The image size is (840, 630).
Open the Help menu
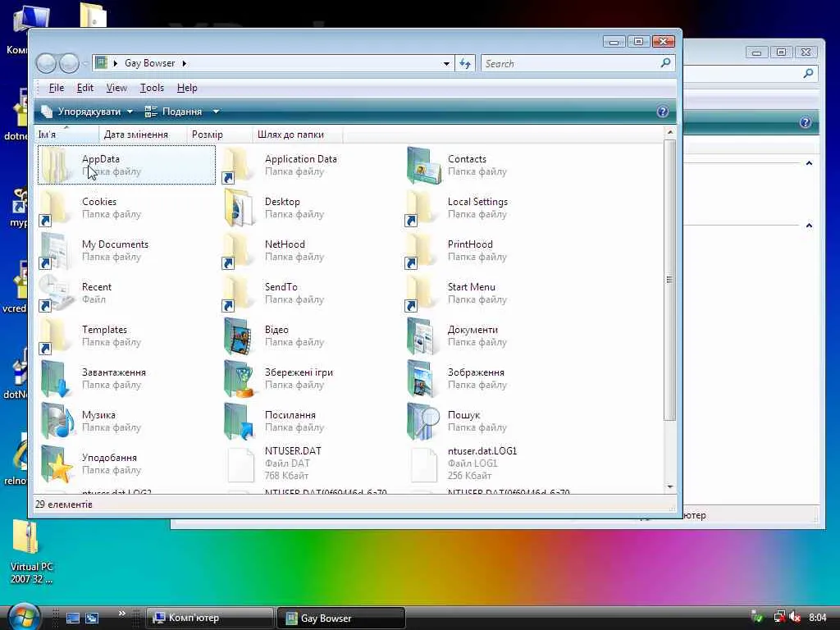pos(187,88)
